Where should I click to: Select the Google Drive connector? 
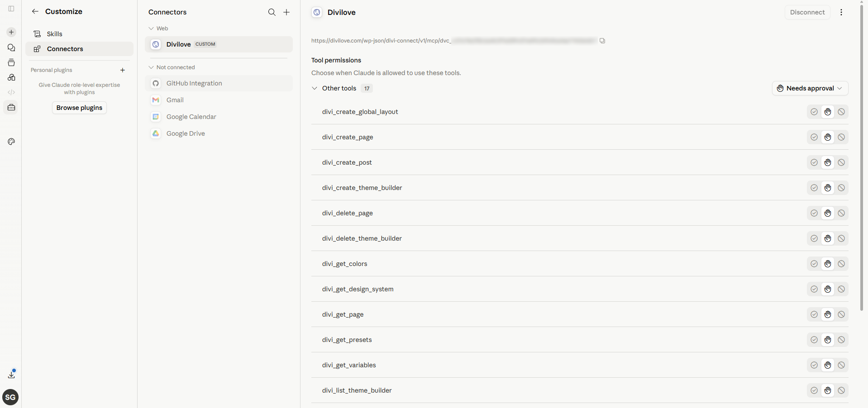[219, 133]
